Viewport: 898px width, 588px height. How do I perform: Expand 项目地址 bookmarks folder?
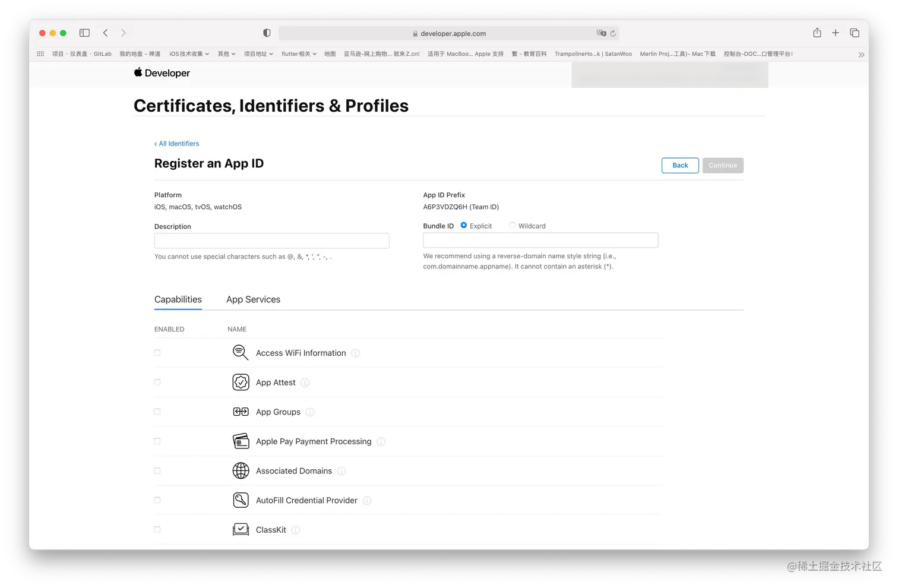(x=258, y=54)
